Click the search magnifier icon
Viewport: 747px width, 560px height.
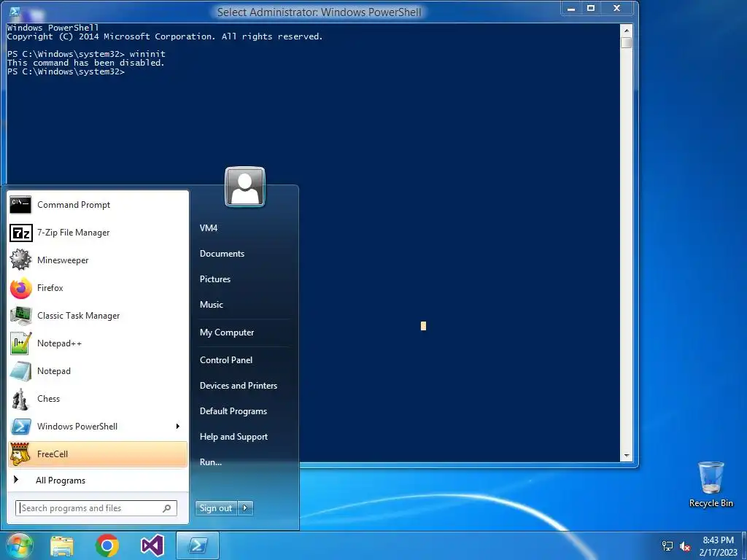click(167, 508)
